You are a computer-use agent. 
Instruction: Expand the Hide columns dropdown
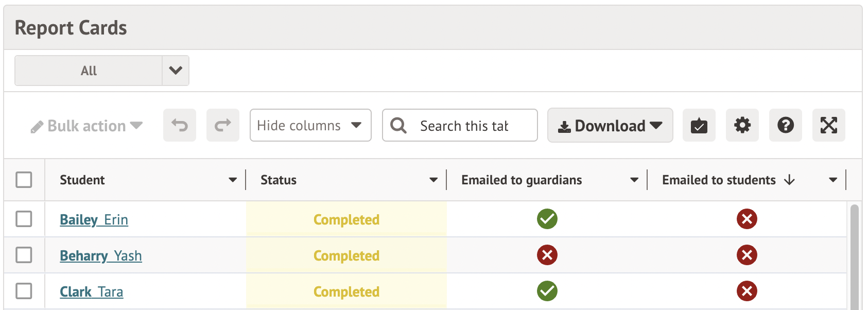pos(310,125)
